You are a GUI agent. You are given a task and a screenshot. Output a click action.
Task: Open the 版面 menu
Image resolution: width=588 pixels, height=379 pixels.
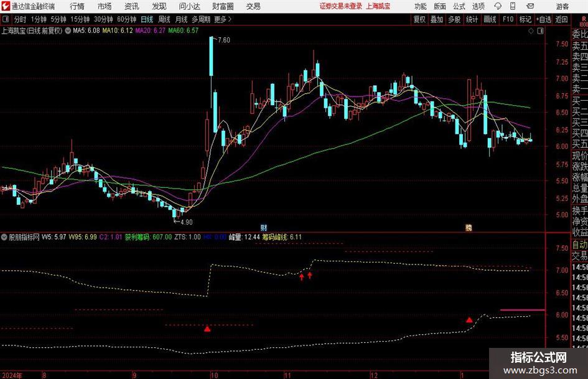(x=440, y=6)
